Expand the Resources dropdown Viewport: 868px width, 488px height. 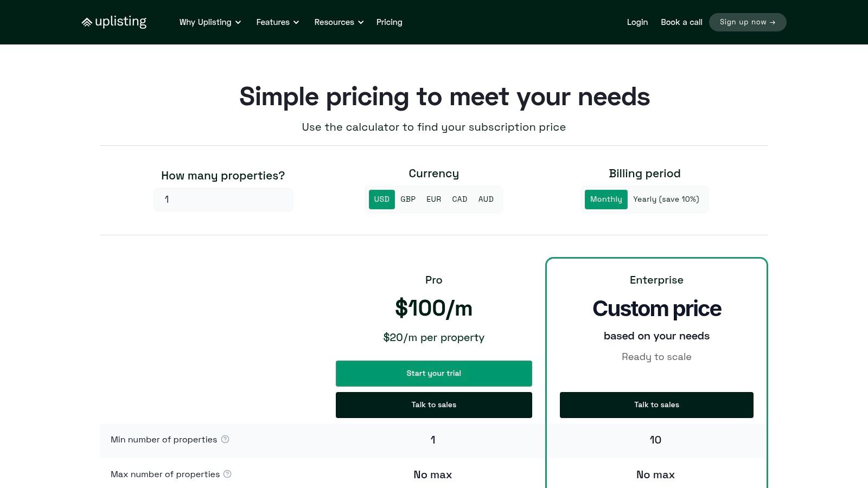[x=339, y=22]
